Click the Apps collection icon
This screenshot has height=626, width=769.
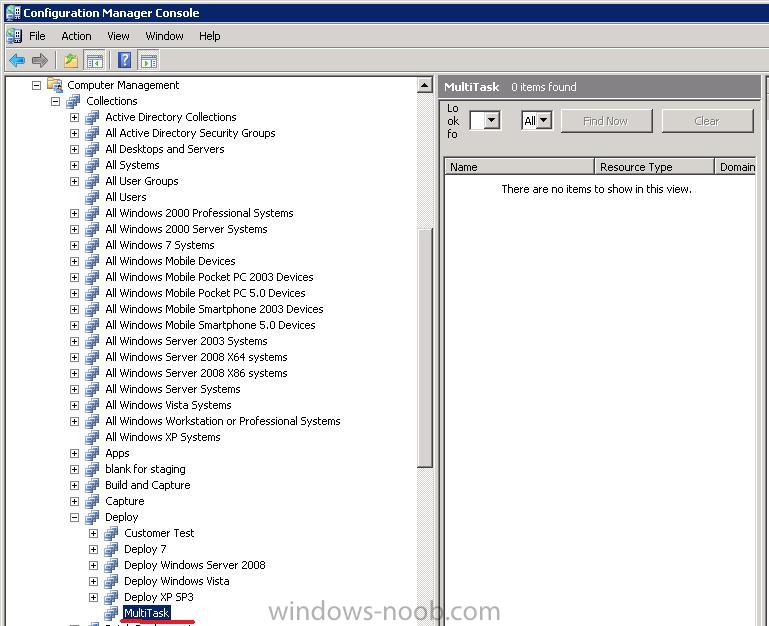pyautogui.click(x=92, y=453)
